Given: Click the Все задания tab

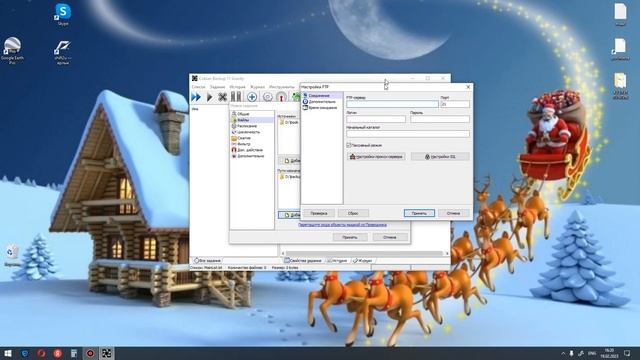Looking at the screenshot, I should [x=207, y=260].
